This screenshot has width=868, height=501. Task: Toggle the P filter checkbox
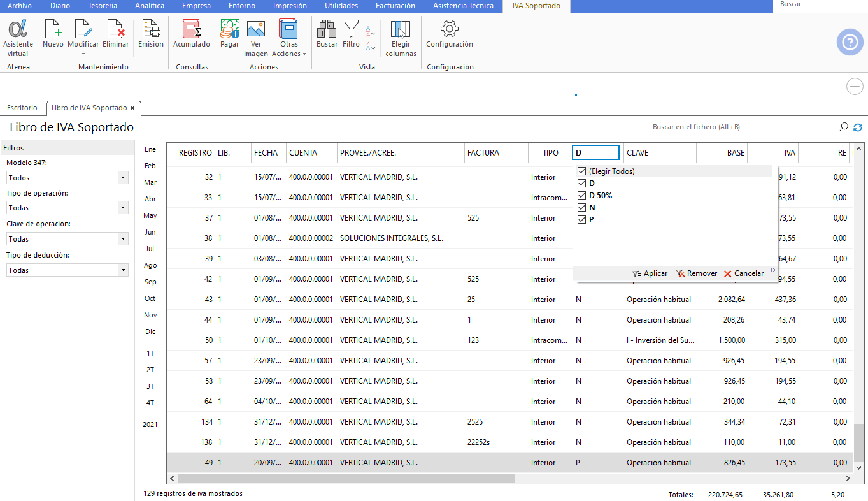pyautogui.click(x=581, y=220)
